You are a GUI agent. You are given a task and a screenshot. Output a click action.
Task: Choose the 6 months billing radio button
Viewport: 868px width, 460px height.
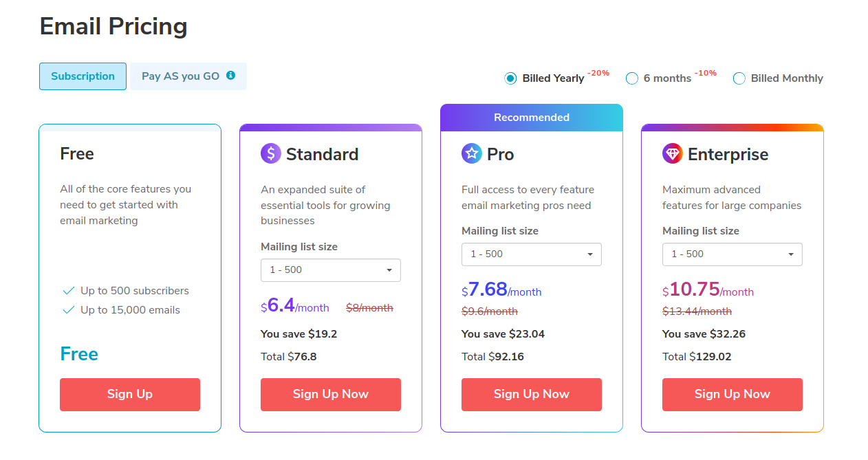pyautogui.click(x=632, y=78)
